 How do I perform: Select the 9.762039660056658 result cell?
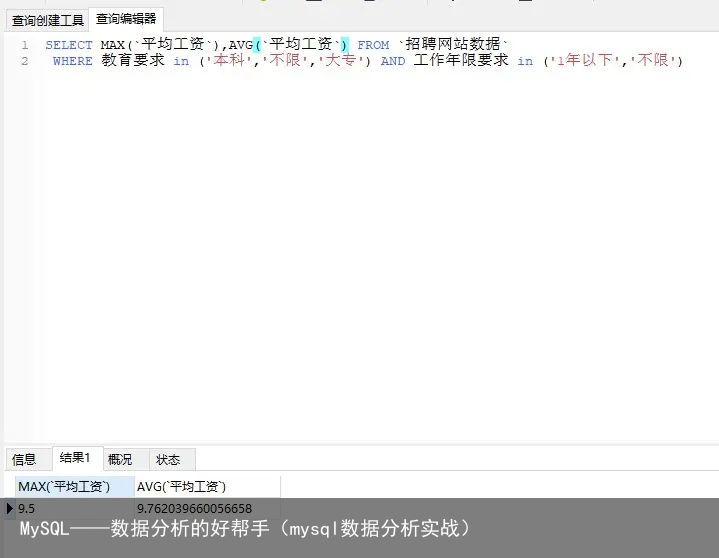[x=207, y=508]
